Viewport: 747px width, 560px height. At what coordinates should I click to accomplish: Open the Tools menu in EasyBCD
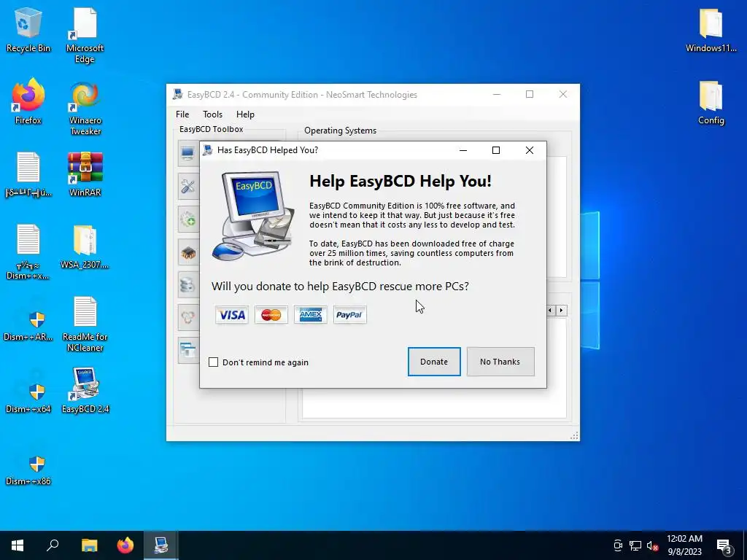tap(212, 114)
